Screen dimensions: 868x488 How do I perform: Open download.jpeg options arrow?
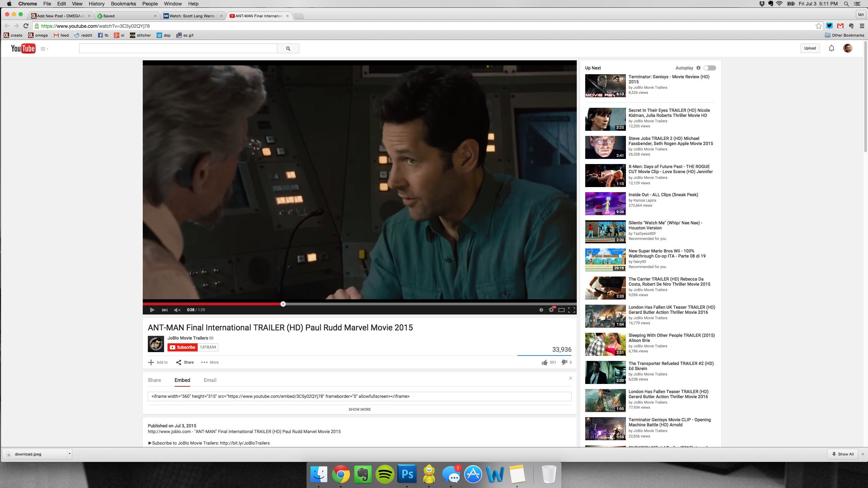[x=69, y=454]
